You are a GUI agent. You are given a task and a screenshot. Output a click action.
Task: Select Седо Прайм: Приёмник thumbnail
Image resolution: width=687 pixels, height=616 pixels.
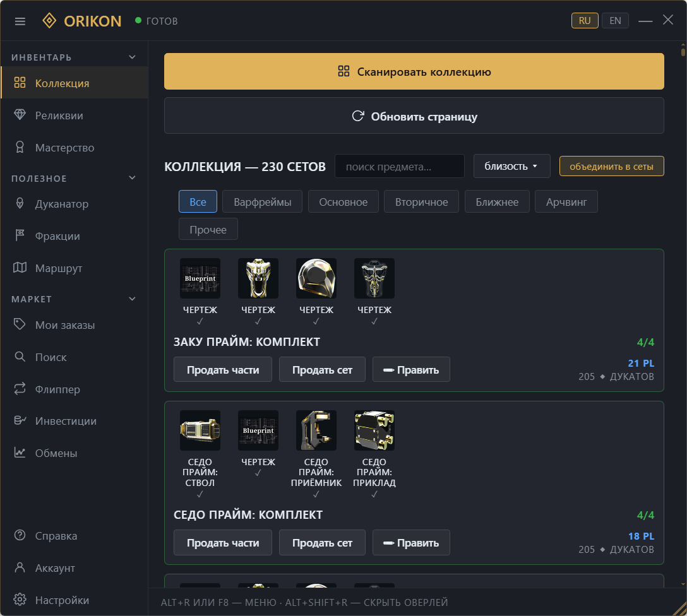pos(316,430)
